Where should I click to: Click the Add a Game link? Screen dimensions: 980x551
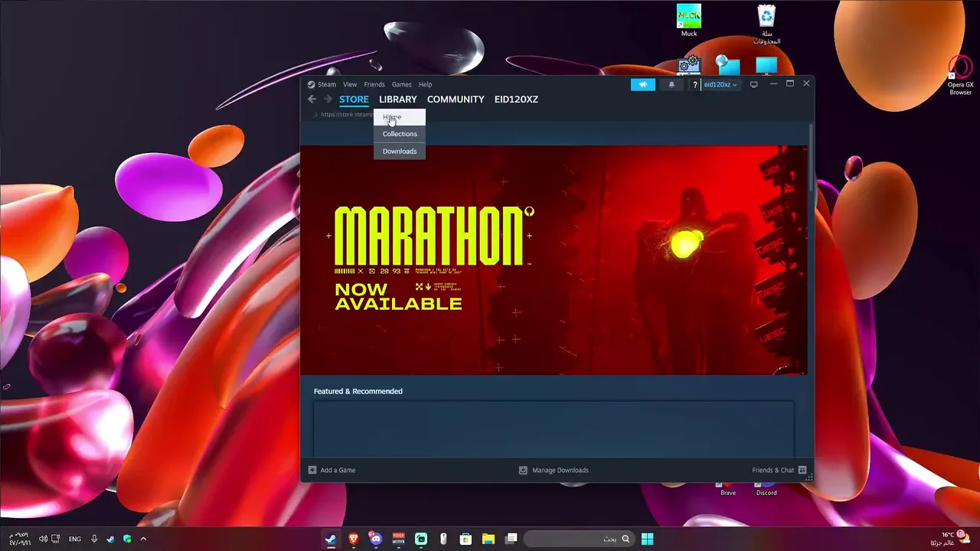[x=338, y=470]
